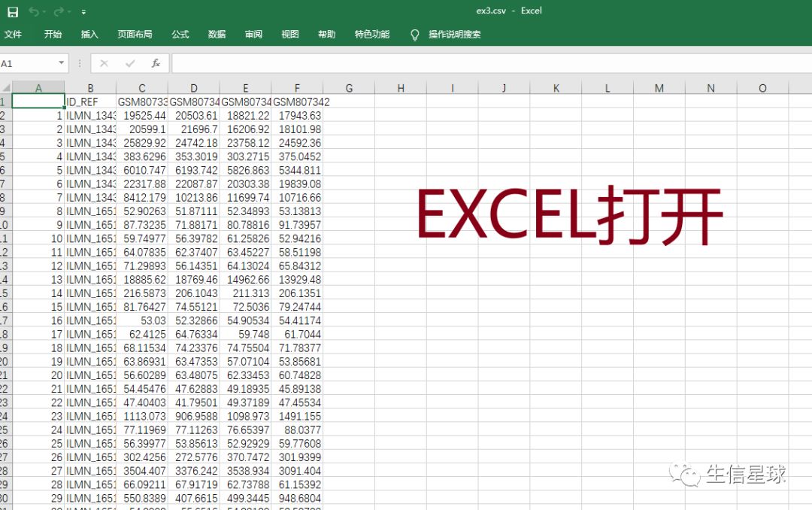Click cell containing 88.0377
Image resolution: width=812 pixels, height=510 pixels.
pos(297,430)
